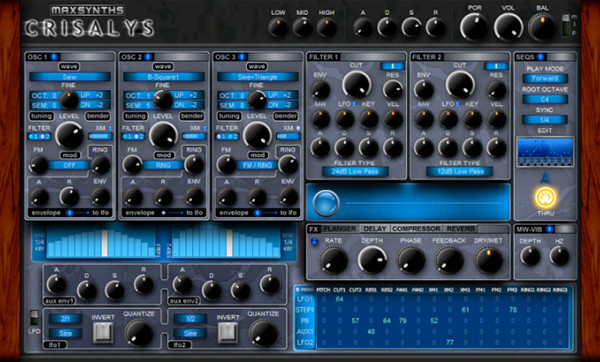Click the OSC 1 tuning button

[x=41, y=116]
